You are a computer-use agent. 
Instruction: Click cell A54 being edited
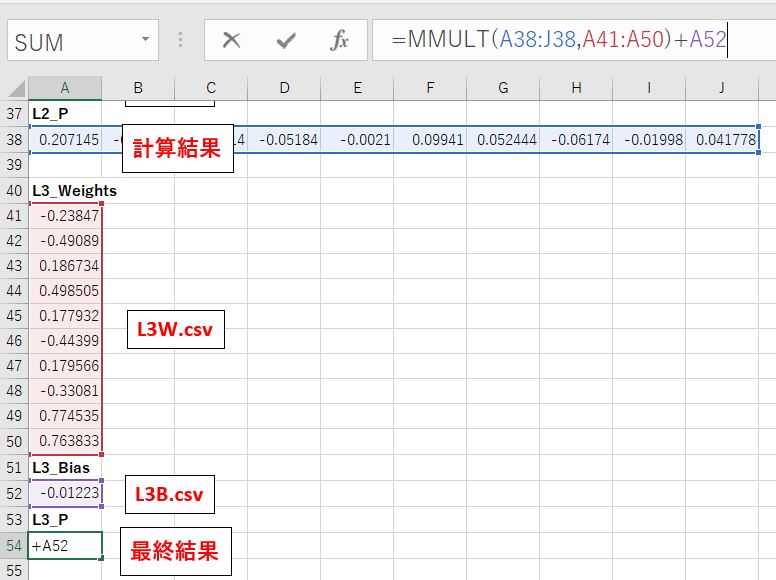pos(65,546)
